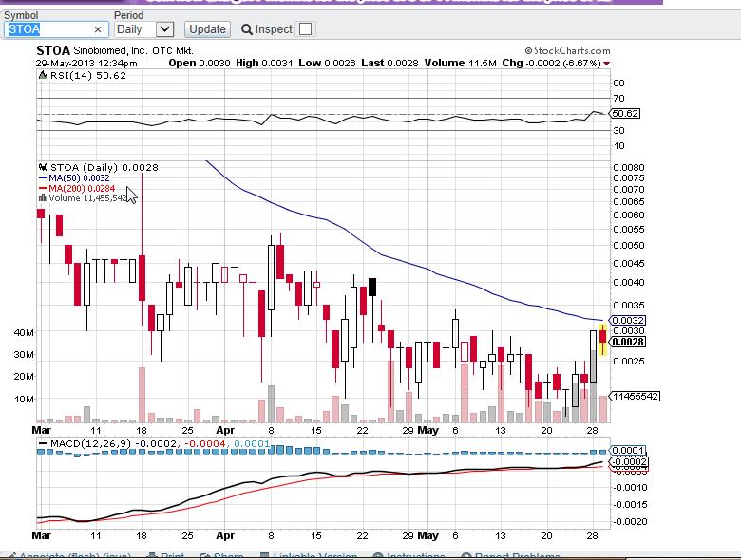Click inside the Symbol text field
Image resolution: width=741 pixels, height=560 pixels.
coord(47,29)
